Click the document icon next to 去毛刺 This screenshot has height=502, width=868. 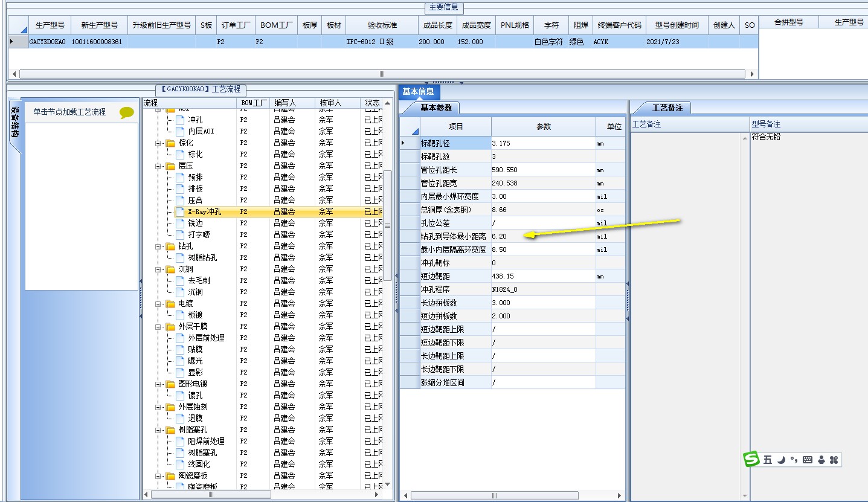(x=180, y=281)
